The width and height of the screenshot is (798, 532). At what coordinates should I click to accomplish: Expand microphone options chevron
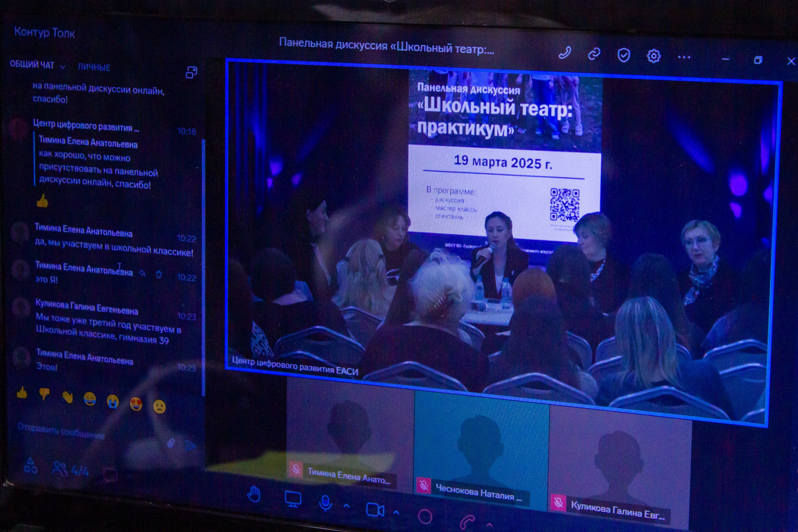point(347,506)
